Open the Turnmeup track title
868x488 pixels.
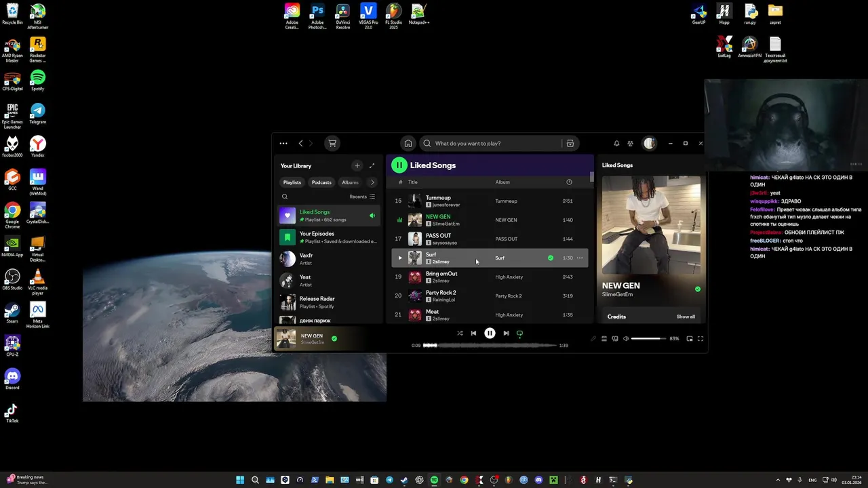[438, 198]
